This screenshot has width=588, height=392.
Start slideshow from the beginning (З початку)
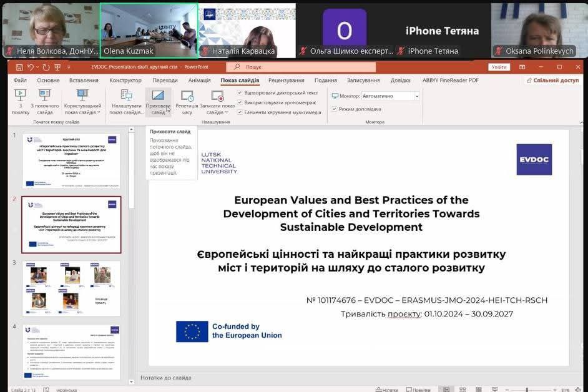(20, 102)
